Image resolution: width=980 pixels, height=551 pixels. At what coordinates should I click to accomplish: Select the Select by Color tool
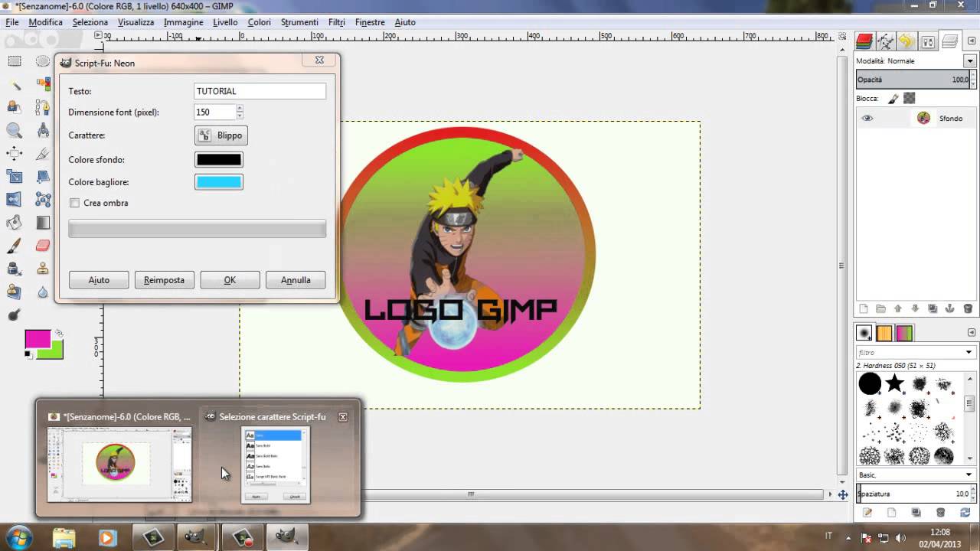tap(43, 84)
